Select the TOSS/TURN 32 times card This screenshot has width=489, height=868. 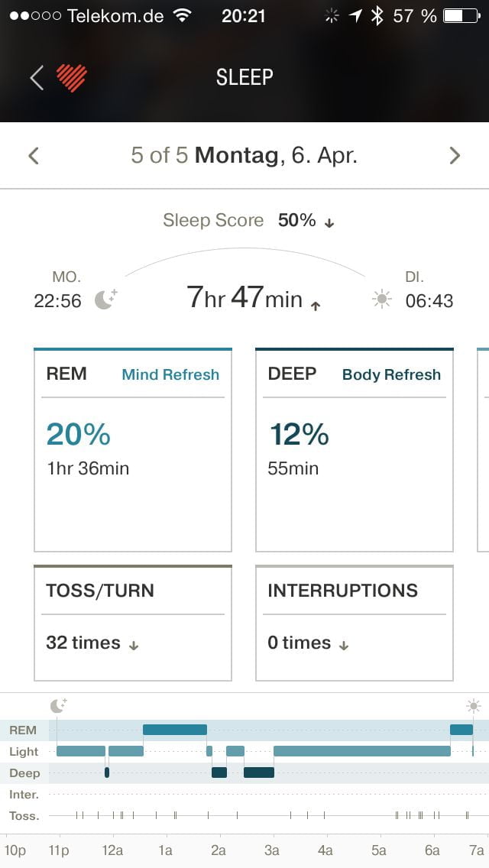pyautogui.click(x=133, y=623)
